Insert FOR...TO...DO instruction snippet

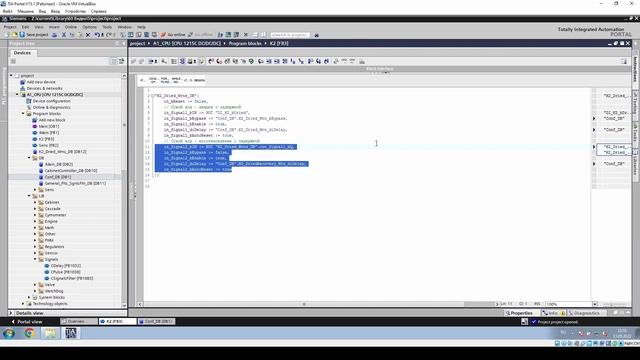pos(164,80)
